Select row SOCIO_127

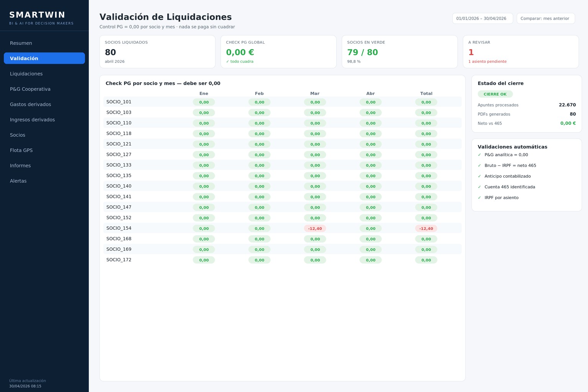(x=283, y=155)
